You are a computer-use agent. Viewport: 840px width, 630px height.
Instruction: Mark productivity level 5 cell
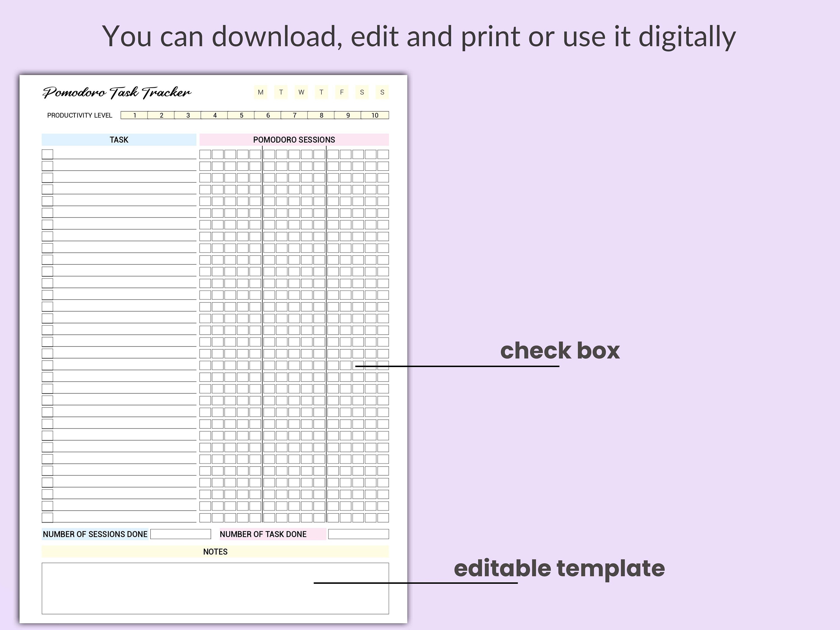coord(241,115)
